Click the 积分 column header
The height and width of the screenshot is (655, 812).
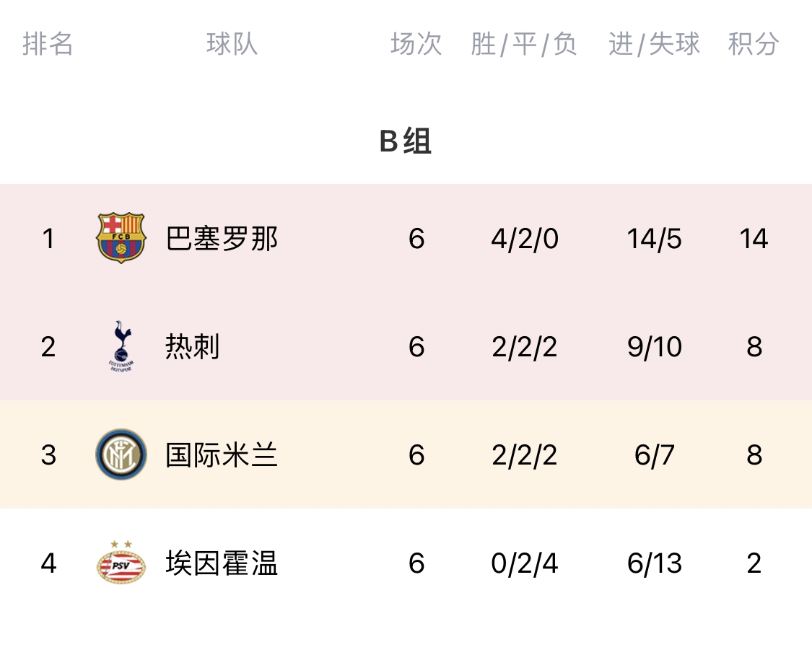[x=754, y=43]
